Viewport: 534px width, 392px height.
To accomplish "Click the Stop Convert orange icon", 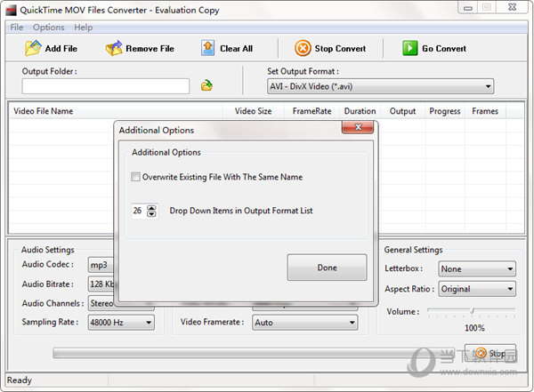I will (303, 48).
